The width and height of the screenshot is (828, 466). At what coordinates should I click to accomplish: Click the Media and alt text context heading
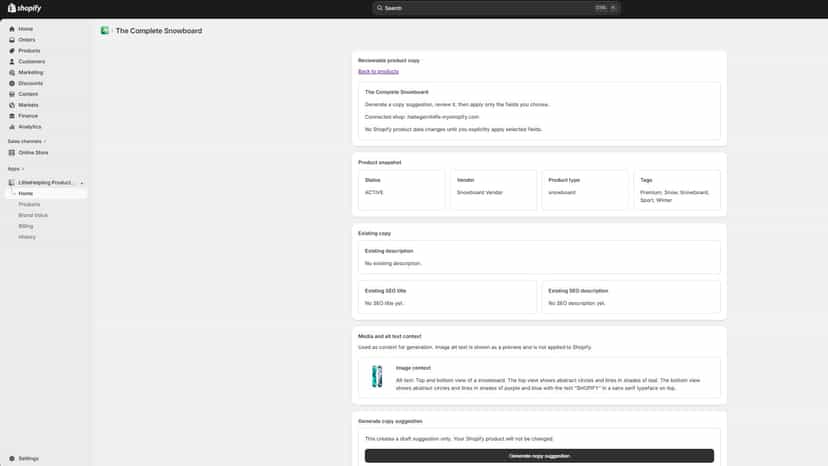[390, 336]
